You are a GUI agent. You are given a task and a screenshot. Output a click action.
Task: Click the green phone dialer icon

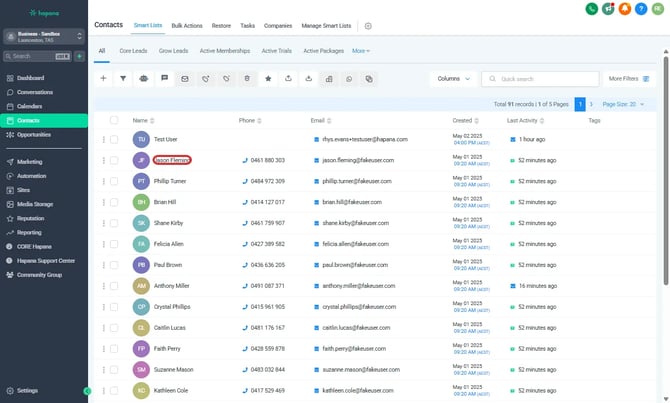[593, 9]
